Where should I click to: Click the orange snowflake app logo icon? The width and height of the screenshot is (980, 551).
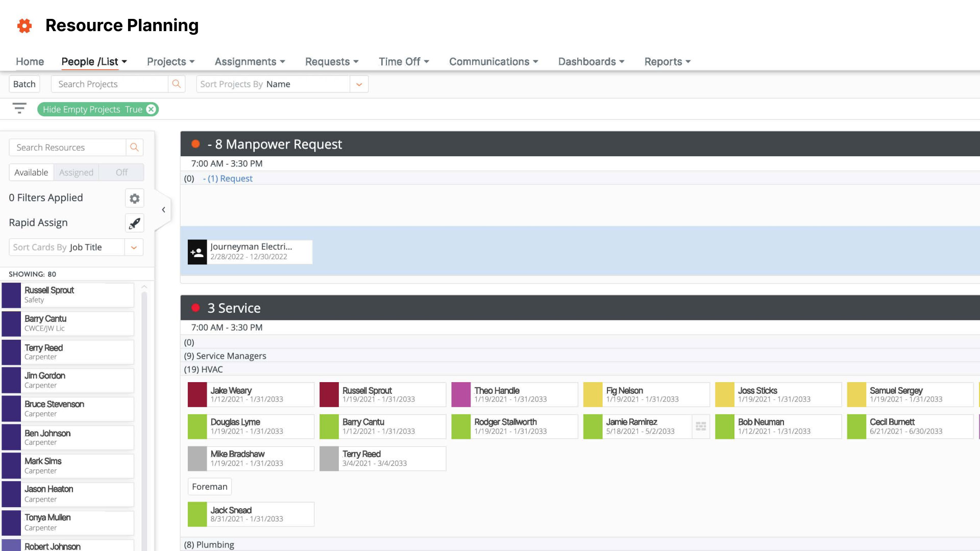pyautogui.click(x=24, y=25)
